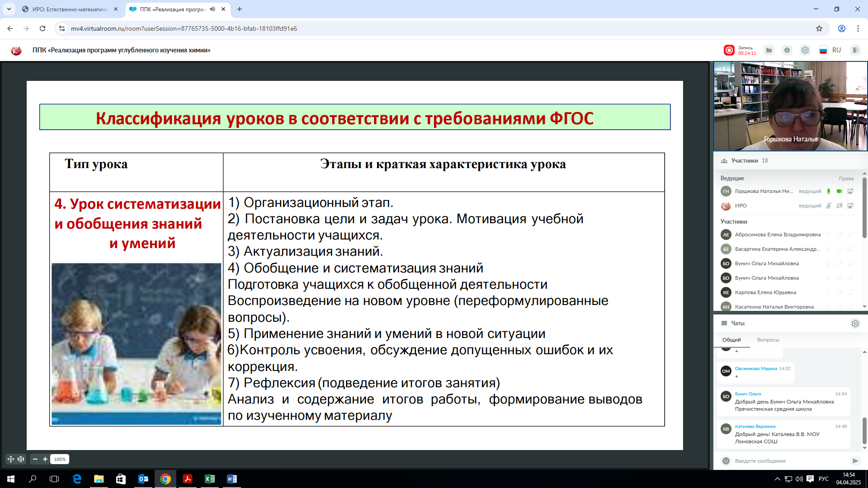Open the files folder icon in header

[x=769, y=50]
